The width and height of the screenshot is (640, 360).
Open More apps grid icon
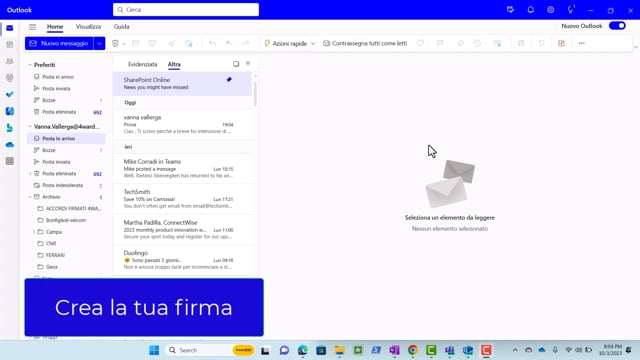coord(10,161)
